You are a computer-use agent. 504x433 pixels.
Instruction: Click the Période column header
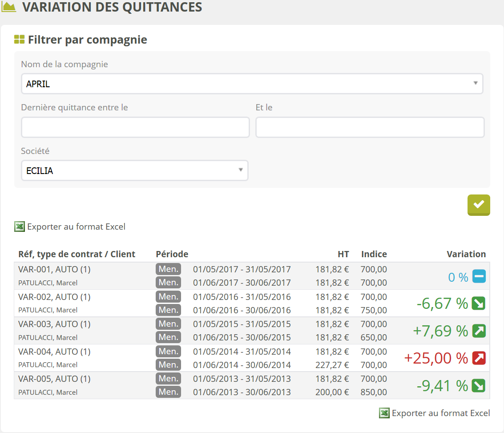pos(172,254)
